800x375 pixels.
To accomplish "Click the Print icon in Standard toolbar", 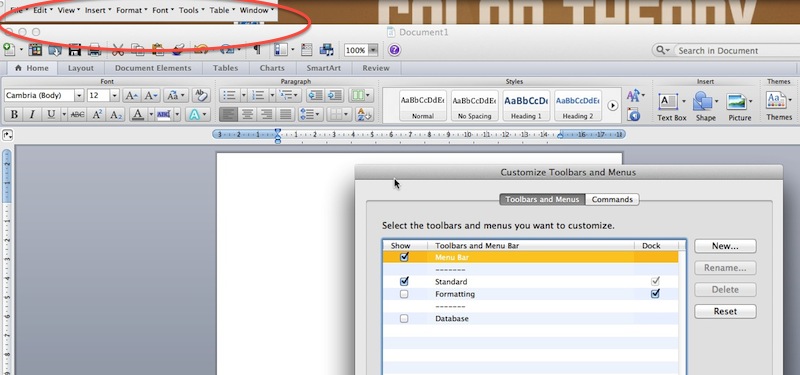I will tap(94, 50).
